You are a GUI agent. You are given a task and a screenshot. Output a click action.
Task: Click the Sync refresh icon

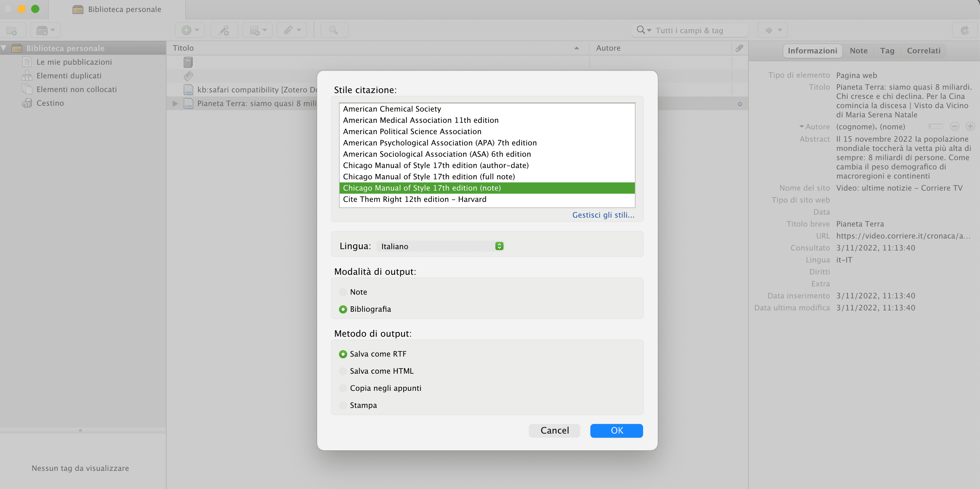click(965, 30)
